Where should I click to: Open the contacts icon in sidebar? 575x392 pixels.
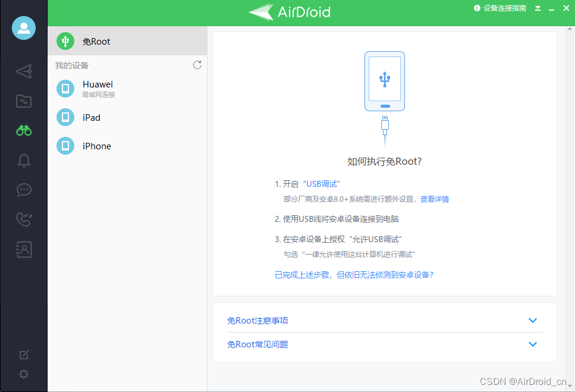(24, 249)
